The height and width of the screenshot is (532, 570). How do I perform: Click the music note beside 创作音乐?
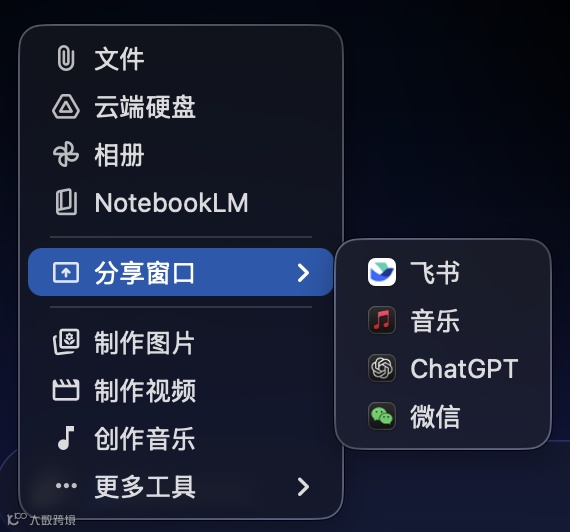(x=66, y=438)
